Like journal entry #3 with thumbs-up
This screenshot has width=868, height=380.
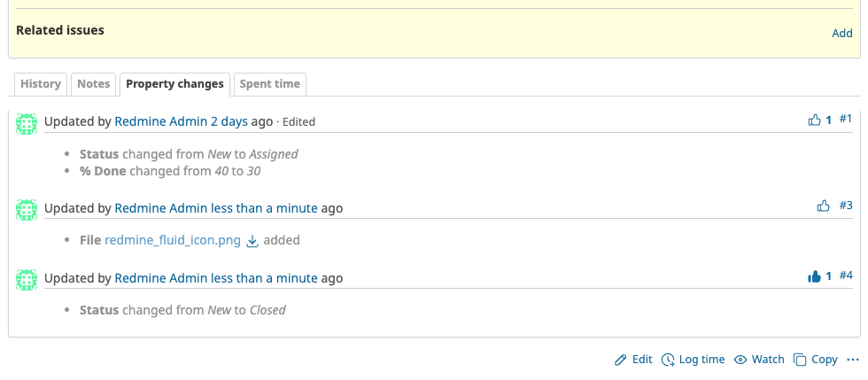pos(823,206)
